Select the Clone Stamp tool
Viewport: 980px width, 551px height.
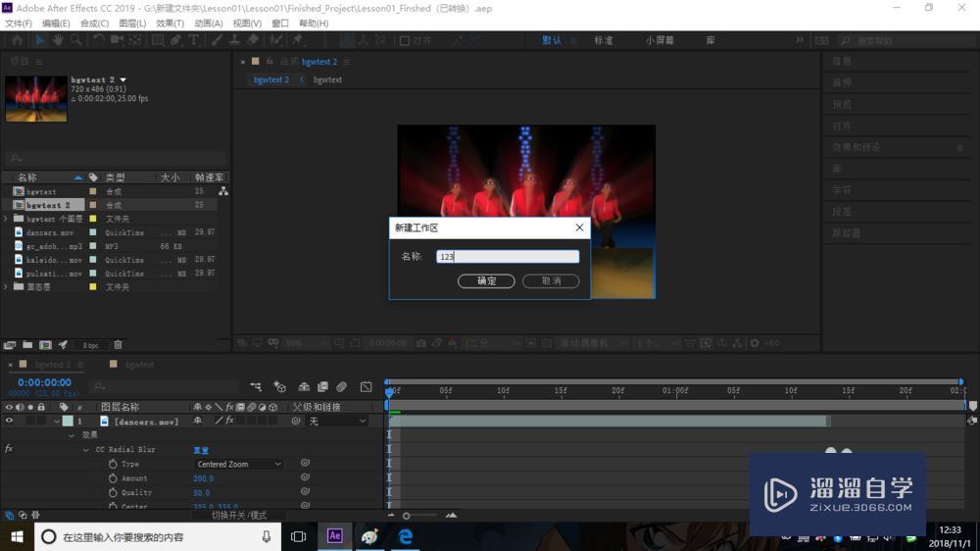234,40
